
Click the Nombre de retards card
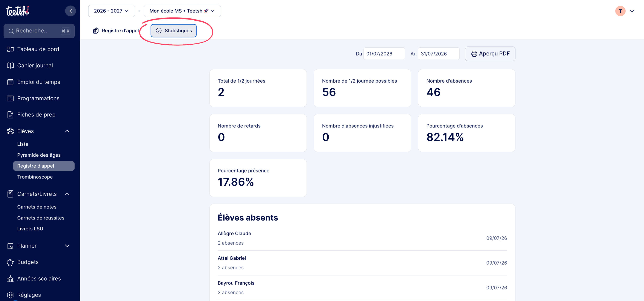tap(258, 133)
